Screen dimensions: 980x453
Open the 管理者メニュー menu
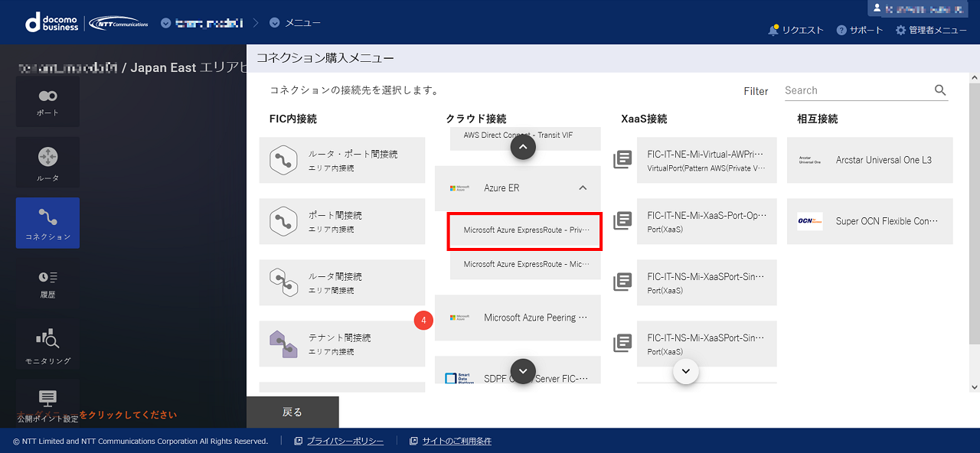pos(931,30)
